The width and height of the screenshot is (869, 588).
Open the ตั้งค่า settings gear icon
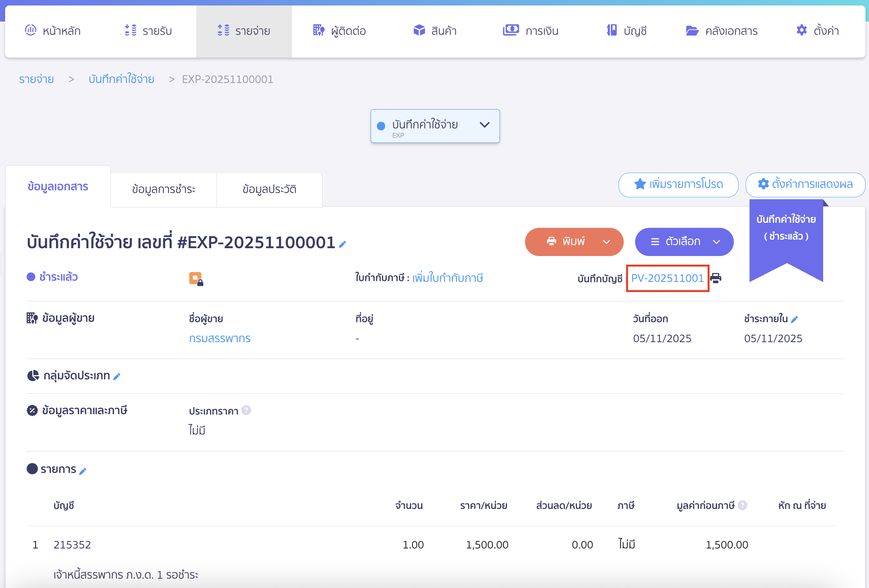point(801,30)
